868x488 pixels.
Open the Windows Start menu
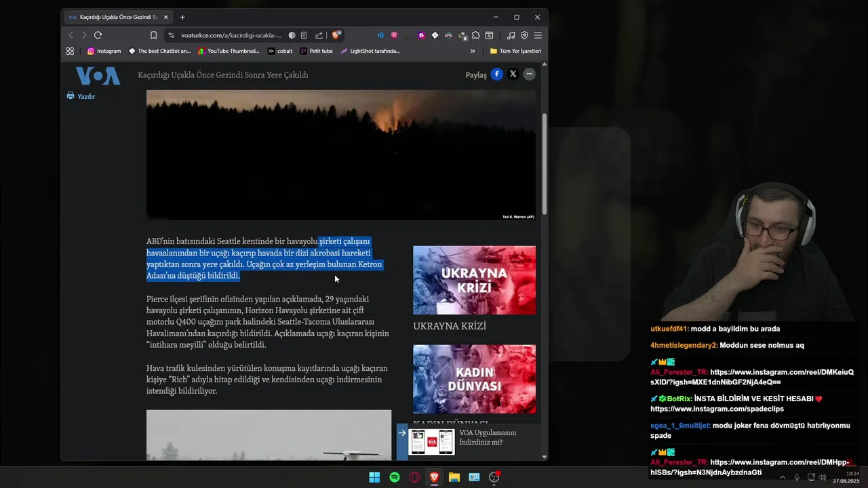coord(374,477)
